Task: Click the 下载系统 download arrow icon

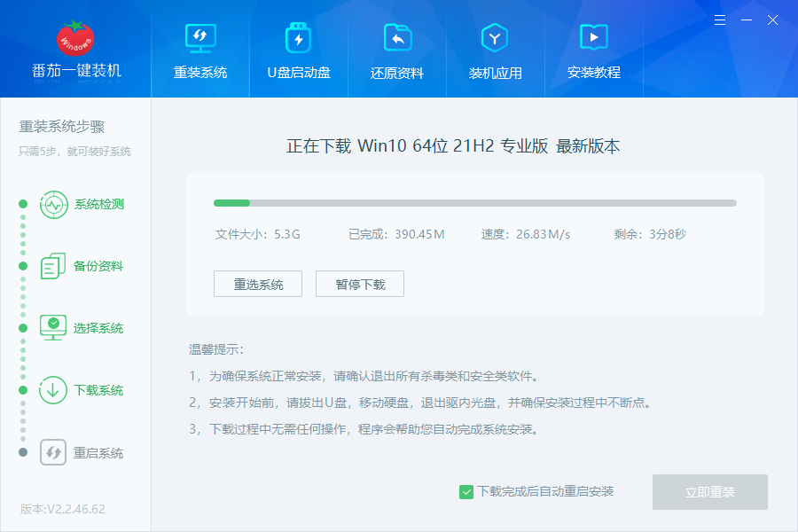Action: 53,390
